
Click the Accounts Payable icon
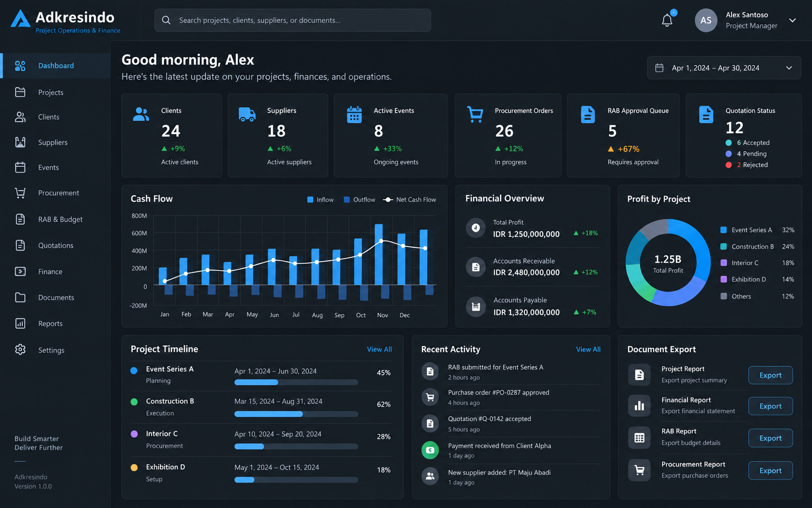coord(476,306)
